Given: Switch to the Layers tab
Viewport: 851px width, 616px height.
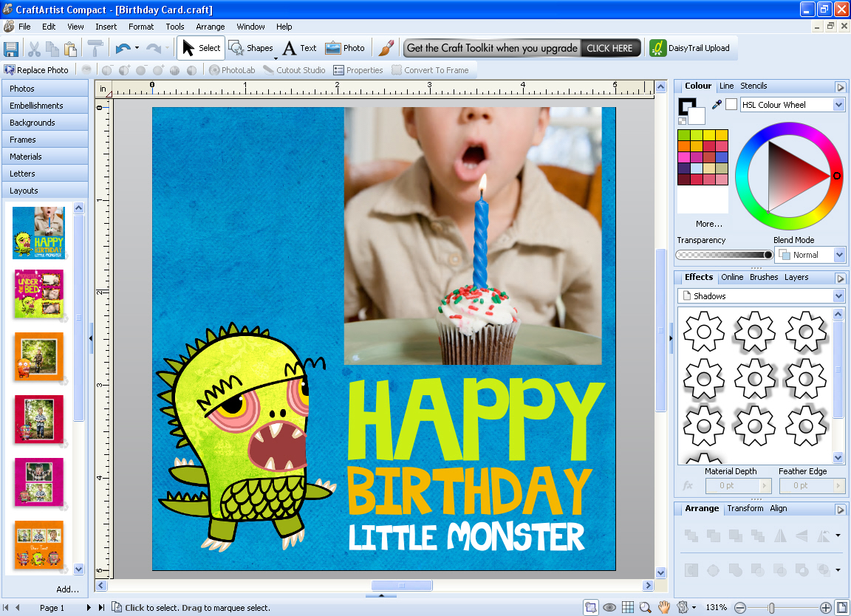Looking at the screenshot, I should tap(796, 277).
